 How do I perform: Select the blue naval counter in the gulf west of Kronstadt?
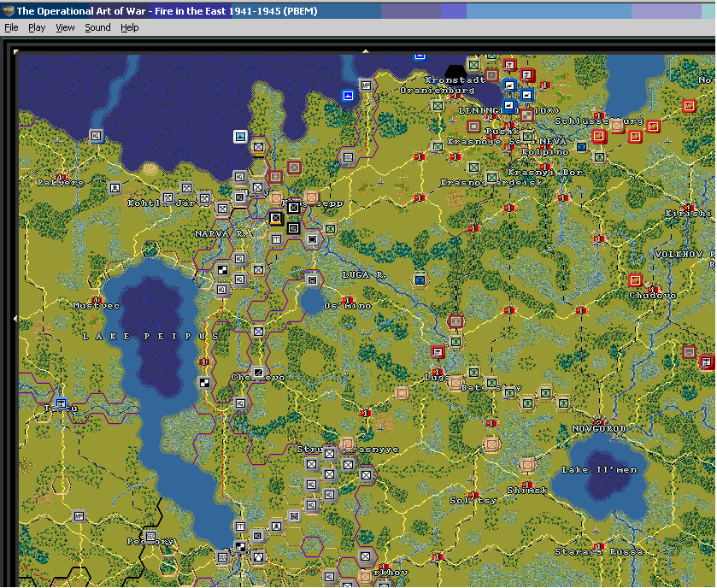click(348, 96)
